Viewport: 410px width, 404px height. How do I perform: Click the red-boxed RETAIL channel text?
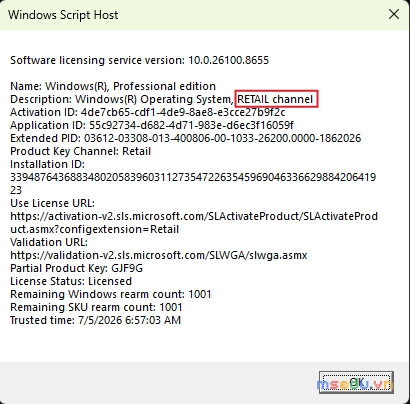coord(276,99)
